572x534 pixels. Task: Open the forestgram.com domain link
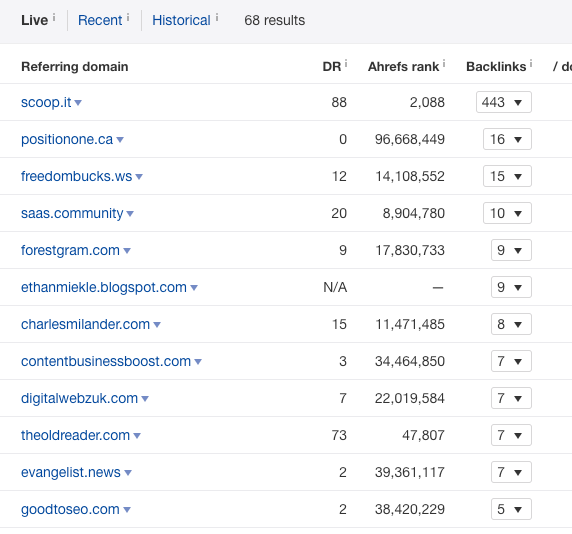click(70, 251)
